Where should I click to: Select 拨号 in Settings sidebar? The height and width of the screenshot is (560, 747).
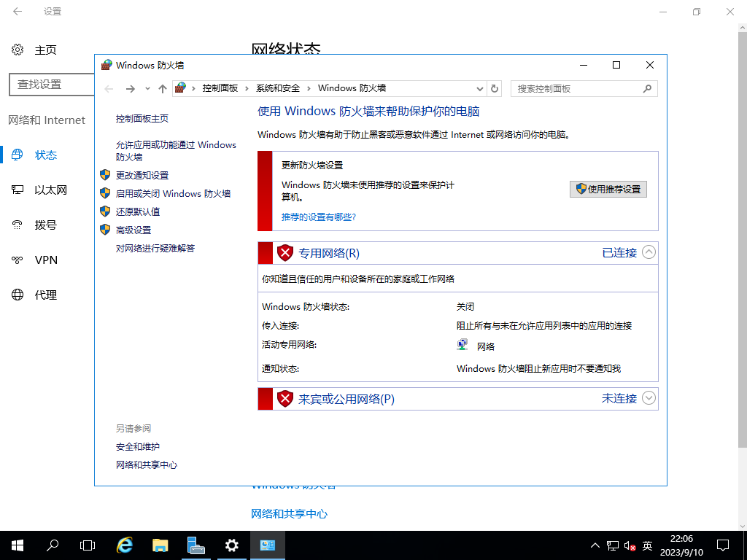47,225
